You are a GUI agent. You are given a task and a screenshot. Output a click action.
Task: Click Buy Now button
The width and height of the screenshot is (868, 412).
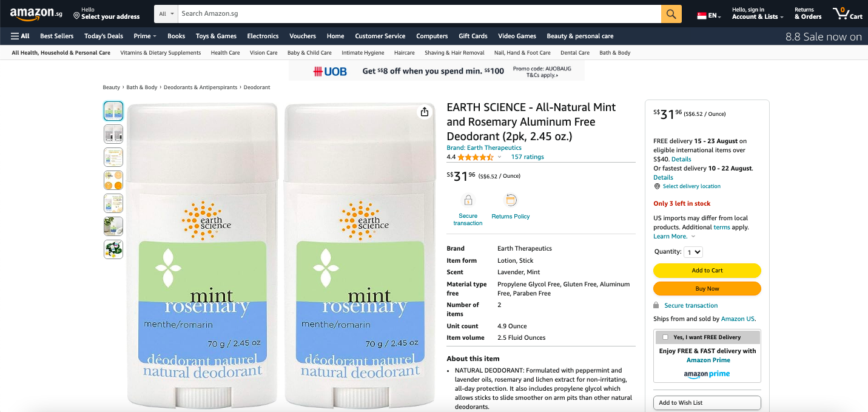pos(707,289)
